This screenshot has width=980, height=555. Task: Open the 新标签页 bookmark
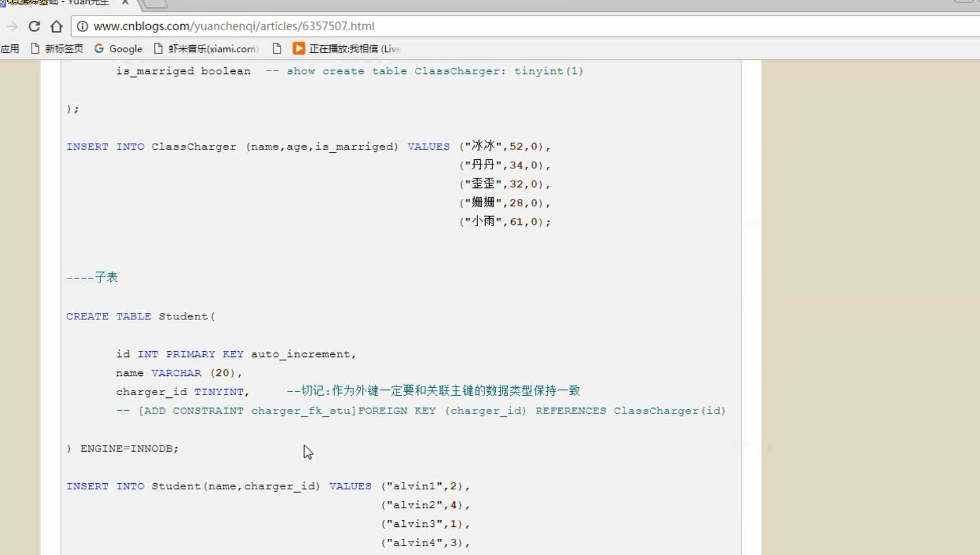57,49
